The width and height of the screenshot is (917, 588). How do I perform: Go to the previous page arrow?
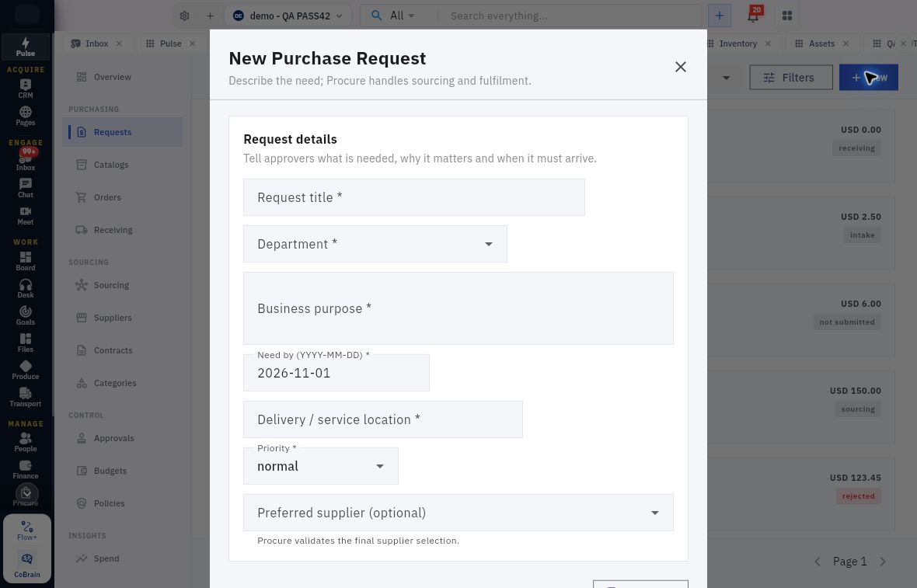click(x=818, y=562)
